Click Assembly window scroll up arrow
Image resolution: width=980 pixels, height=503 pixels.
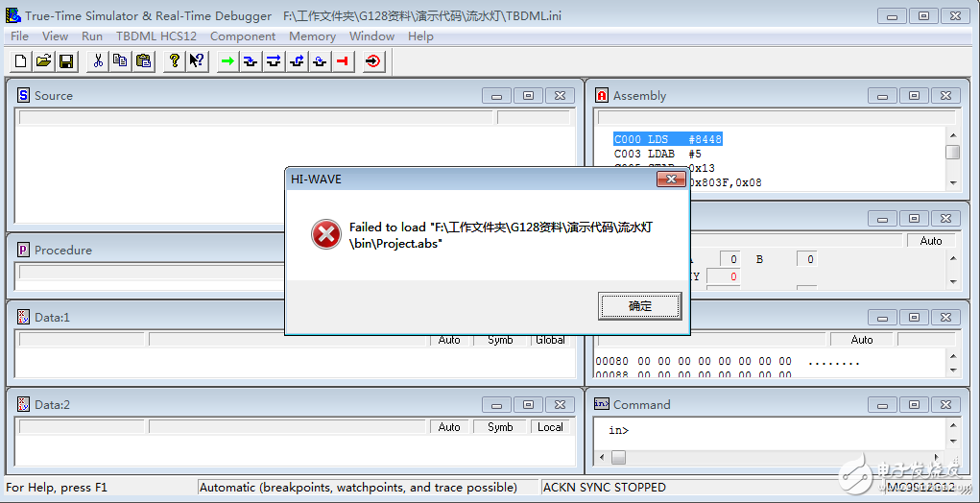click(x=952, y=135)
